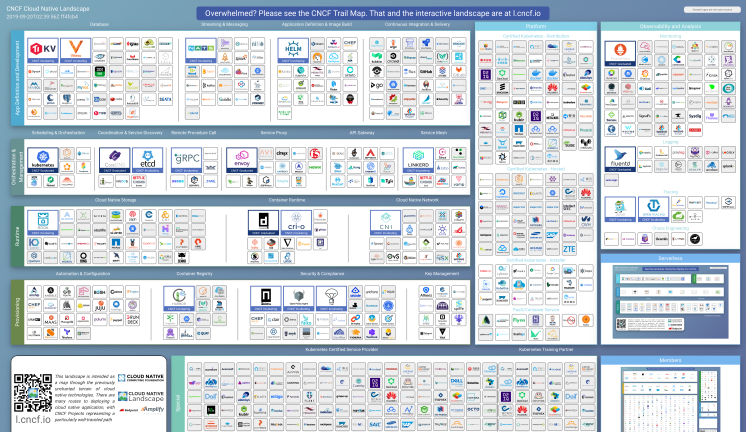Screen dimensions: 746x432
Task: Select the gRPC logo
Action: pyautogui.click(x=186, y=160)
